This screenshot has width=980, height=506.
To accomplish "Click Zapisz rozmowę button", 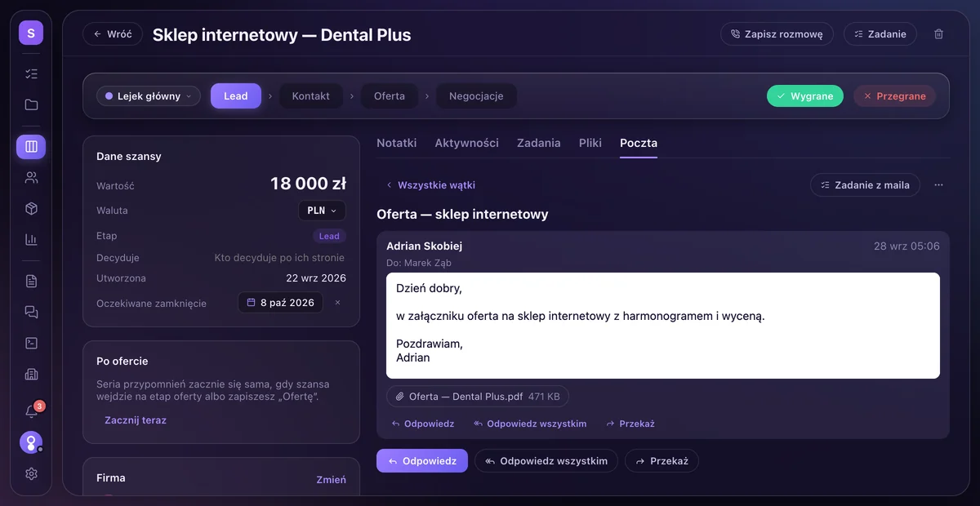I will coord(777,34).
